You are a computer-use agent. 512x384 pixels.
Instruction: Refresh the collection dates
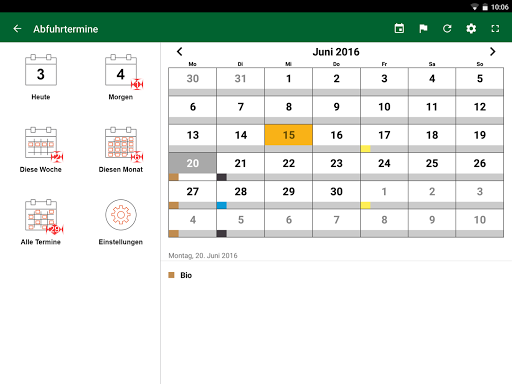(447, 29)
